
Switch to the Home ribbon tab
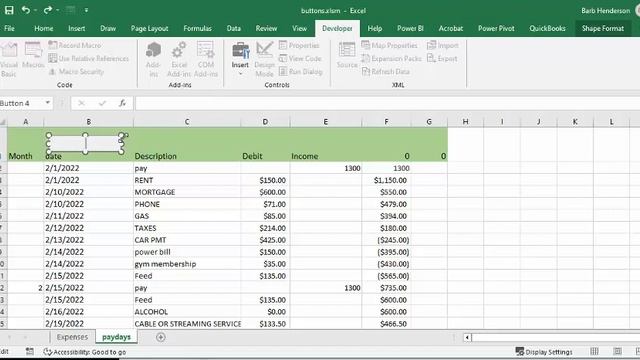point(44,28)
